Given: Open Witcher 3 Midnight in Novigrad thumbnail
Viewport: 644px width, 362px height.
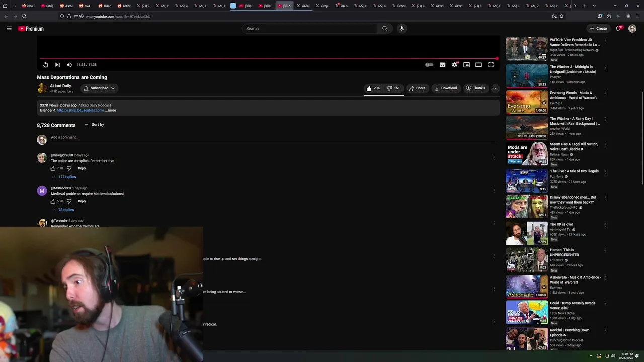Looking at the screenshot, I should [x=527, y=76].
